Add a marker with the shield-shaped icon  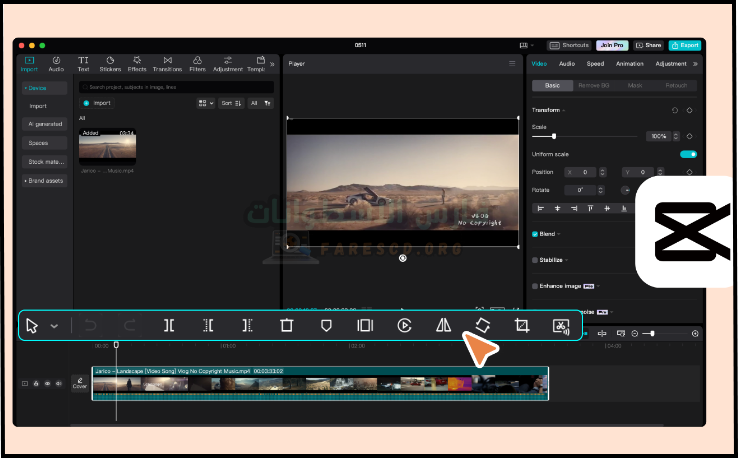[x=326, y=325]
